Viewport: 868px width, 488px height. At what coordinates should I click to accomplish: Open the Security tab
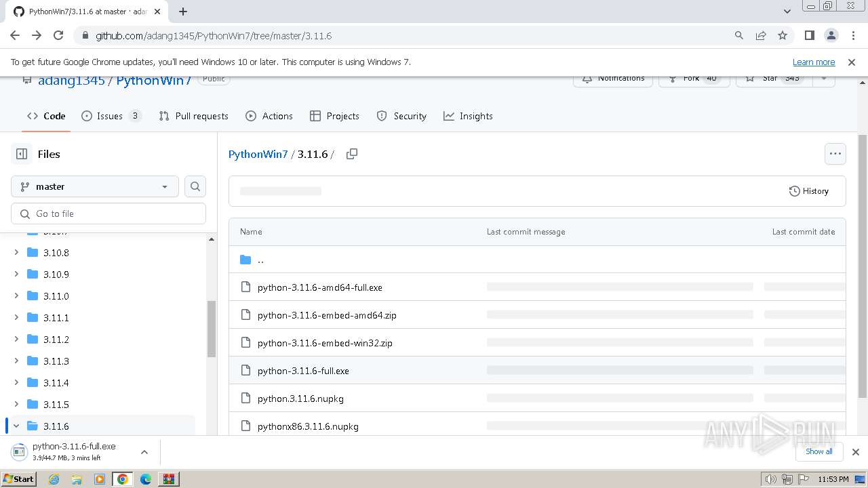401,116
